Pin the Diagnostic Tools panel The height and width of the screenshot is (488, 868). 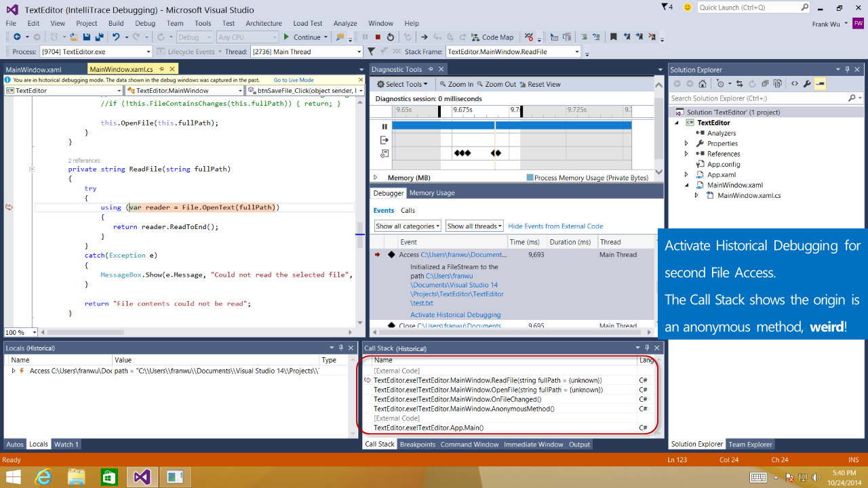tap(431, 69)
